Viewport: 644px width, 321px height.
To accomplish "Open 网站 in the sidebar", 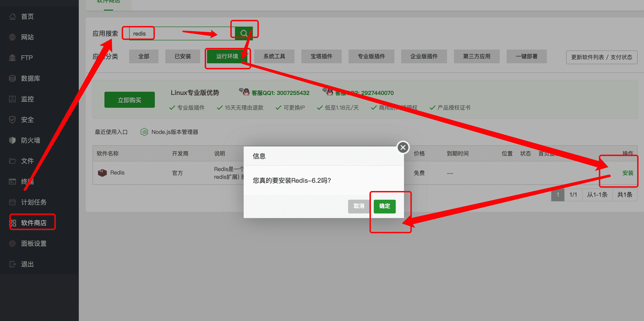I will pyautogui.click(x=27, y=37).
